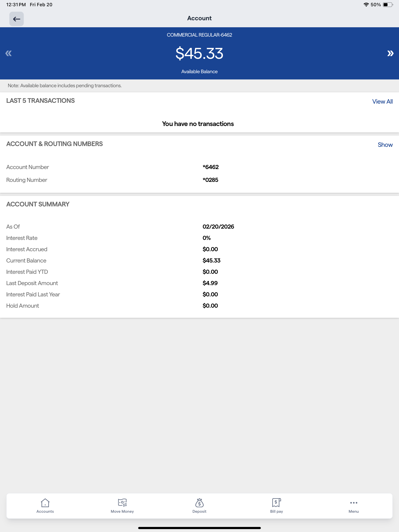Tap the Hold Amount label
Image resolution: width=399 pixels, height=532 pixels.
[x=23, y=306]
